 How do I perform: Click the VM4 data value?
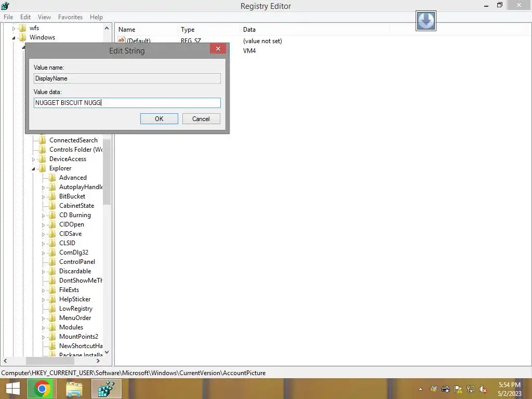(249, 51)
